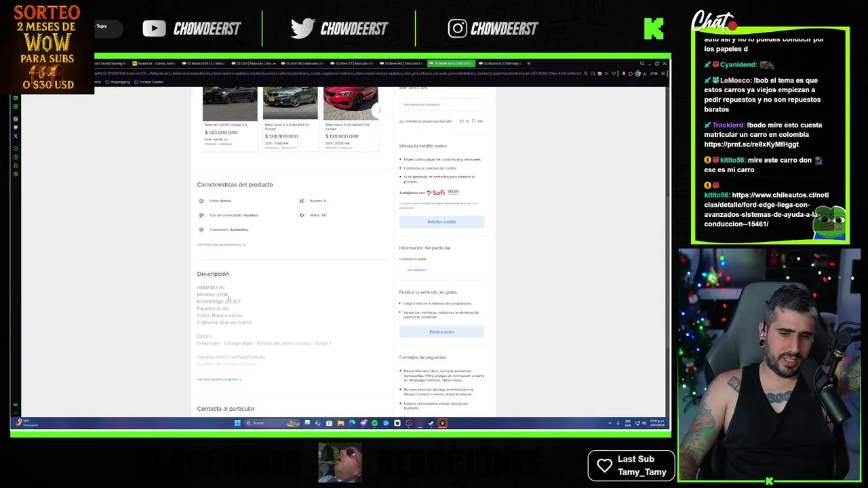
Task: Click 'Simula tu crédito online' heading
Action: click(x=423, y=146)
